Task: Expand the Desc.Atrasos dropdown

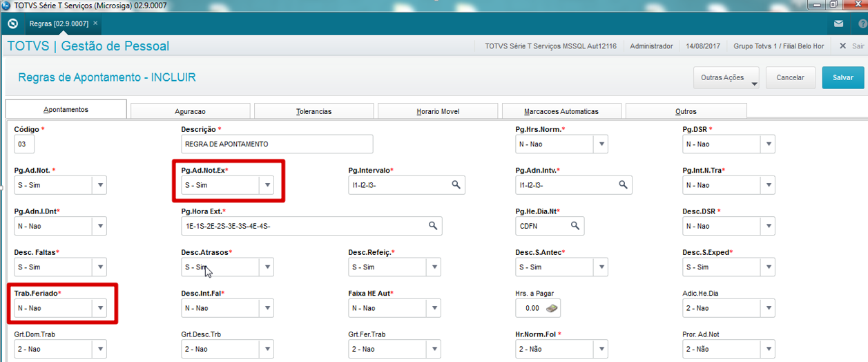Action: point(267,267)
